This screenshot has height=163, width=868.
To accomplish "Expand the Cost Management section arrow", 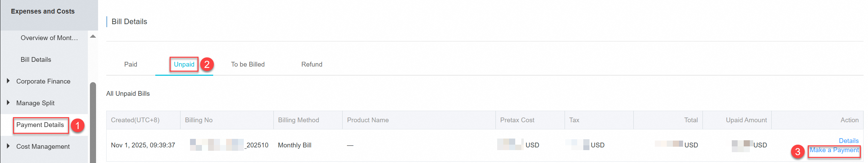I will [x=8, y=146].
